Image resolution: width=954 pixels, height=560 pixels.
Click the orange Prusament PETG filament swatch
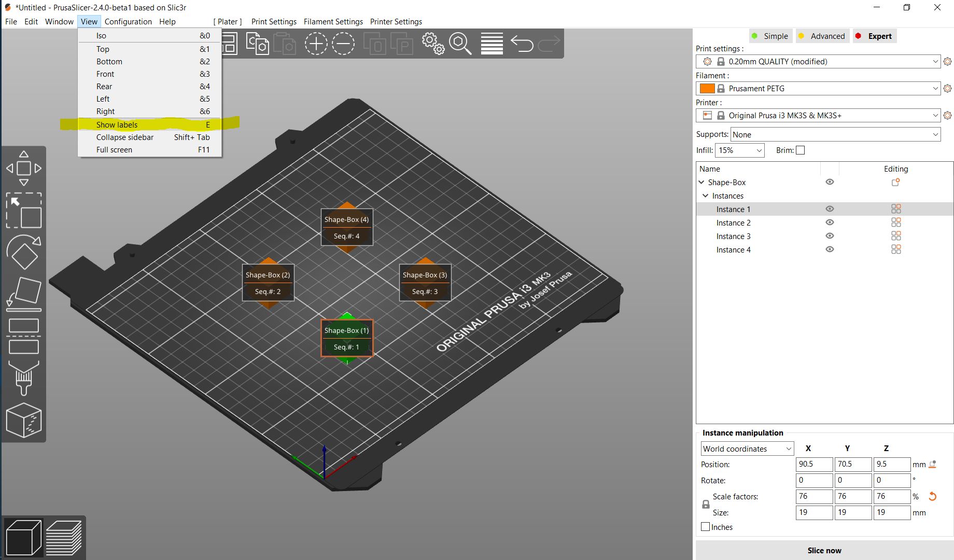click(x=707, y=88)
